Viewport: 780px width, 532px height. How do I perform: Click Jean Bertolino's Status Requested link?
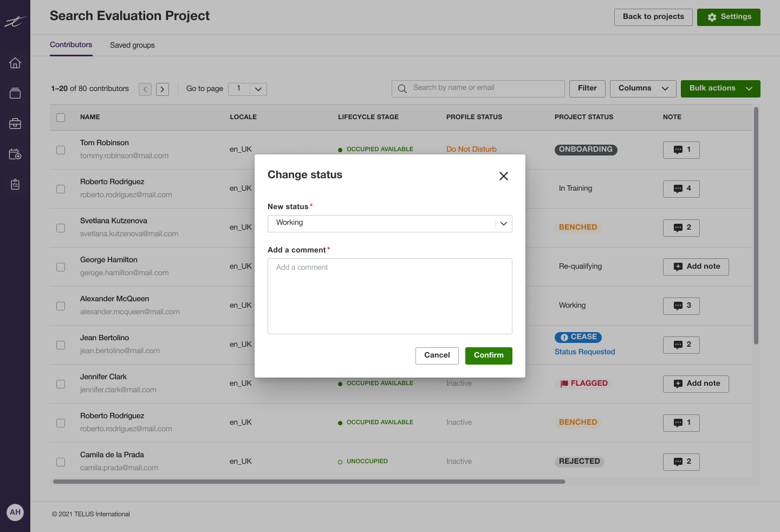584,352
